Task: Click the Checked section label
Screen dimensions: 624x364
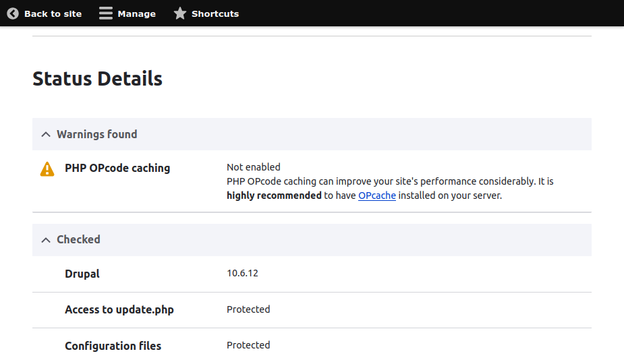Action: click(78, 239)
